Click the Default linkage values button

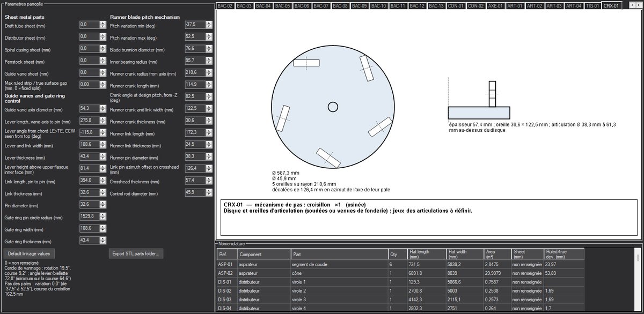point(30,253)
